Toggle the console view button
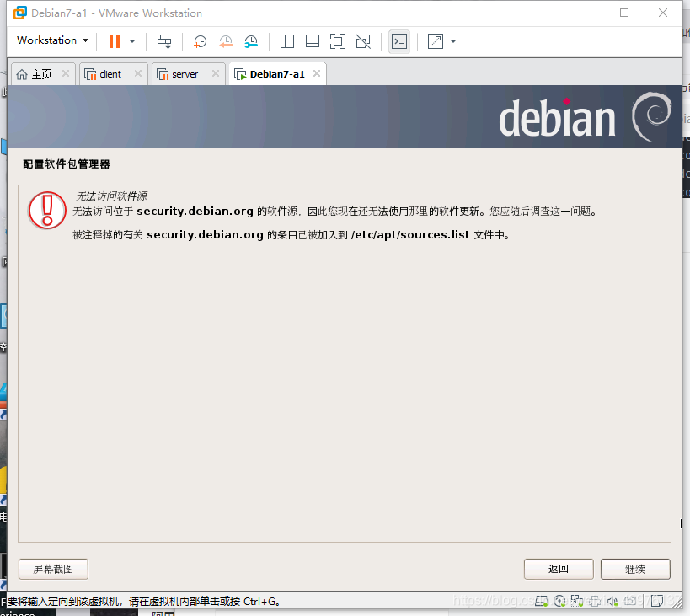Screen dimensions: 690x616 pos(399,41)
